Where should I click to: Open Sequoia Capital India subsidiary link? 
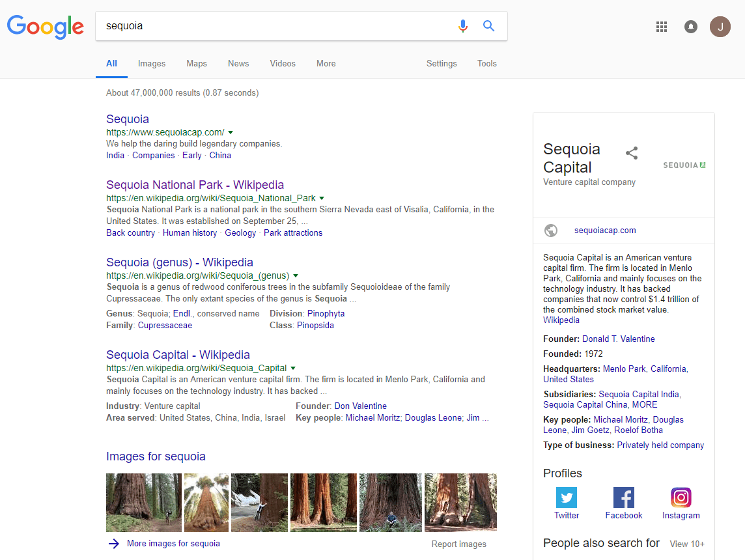[639, 394]
